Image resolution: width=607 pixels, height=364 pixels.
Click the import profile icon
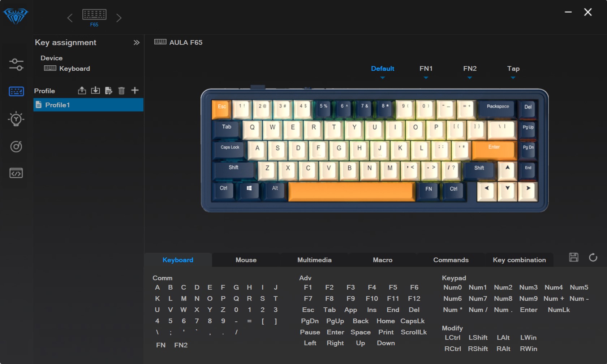point(95,91)
